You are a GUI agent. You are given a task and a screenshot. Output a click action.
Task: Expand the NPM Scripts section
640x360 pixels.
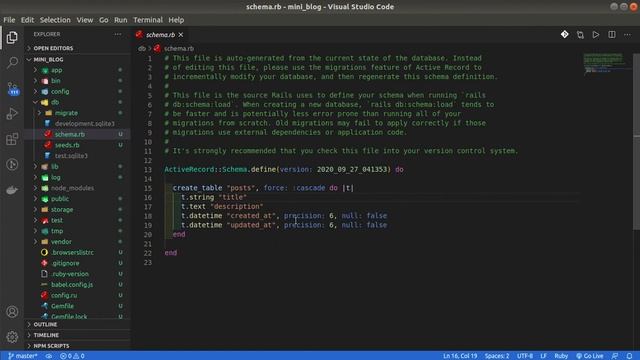point(78,346)
